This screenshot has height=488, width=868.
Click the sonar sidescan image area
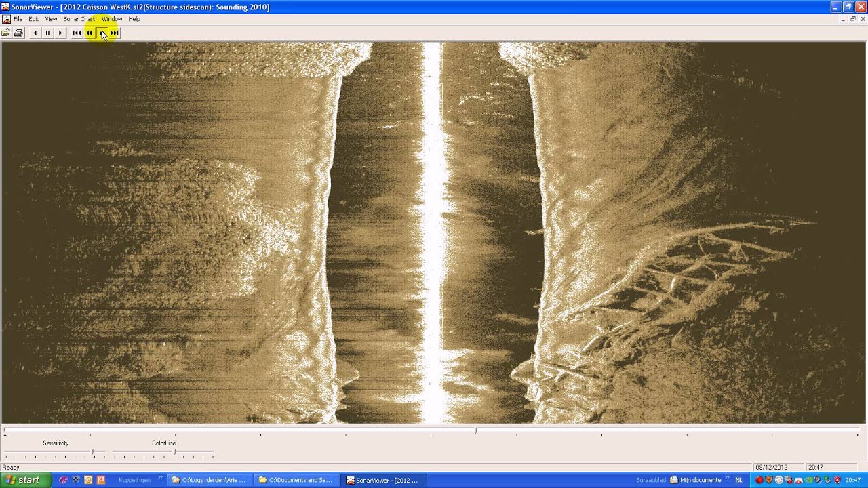coord(434,232)
